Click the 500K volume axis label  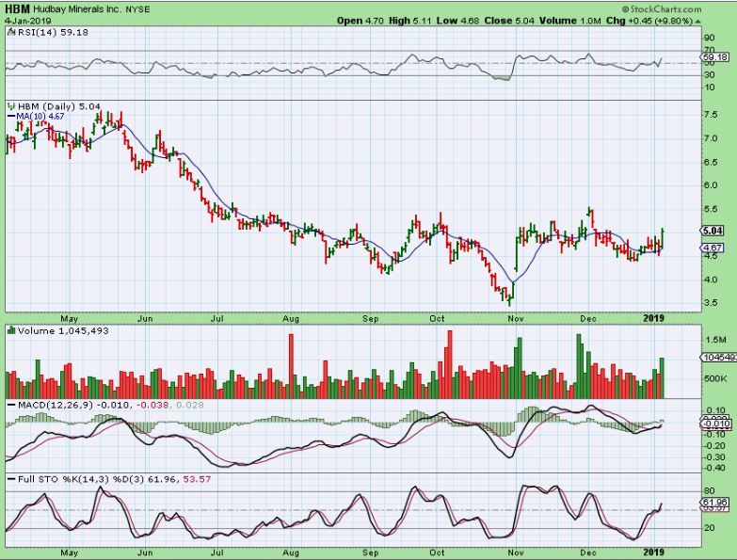[x=716, y=378]
